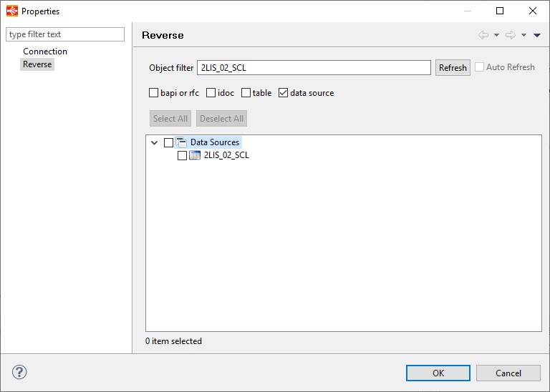Screen dimensions: 550x392
Task: Click the Deselect All button
Action: tap(221, 119)
